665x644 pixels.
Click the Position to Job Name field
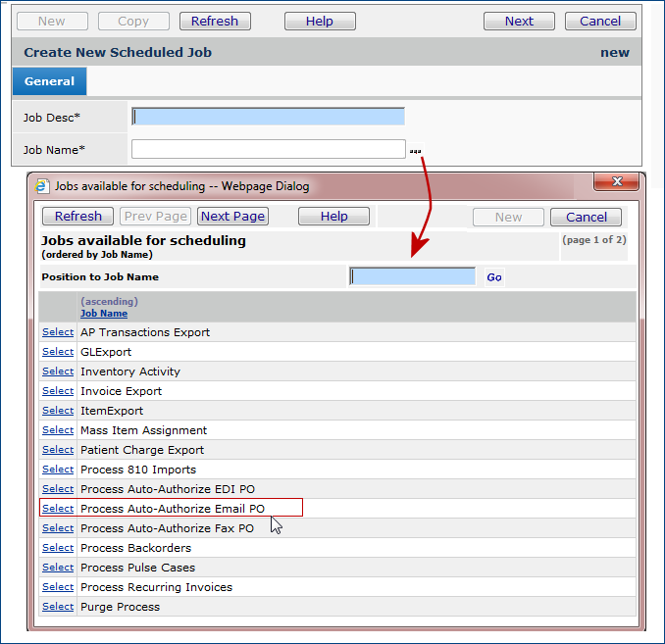413,276
